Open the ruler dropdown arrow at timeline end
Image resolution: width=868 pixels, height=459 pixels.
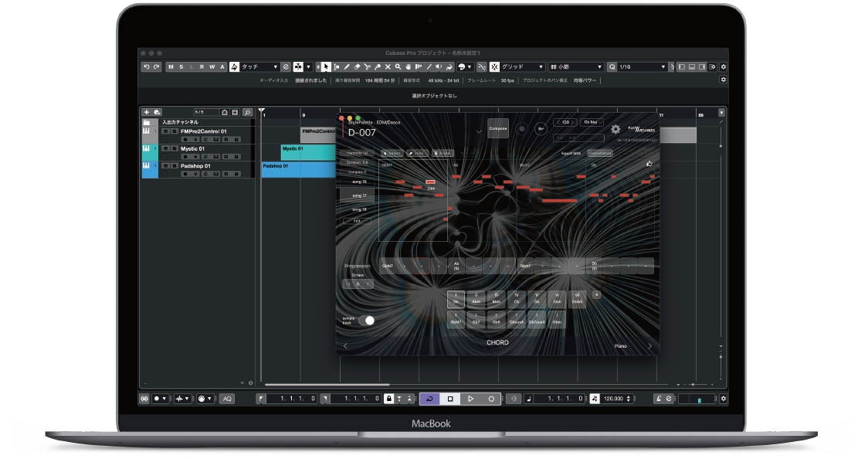click(721, 113)
